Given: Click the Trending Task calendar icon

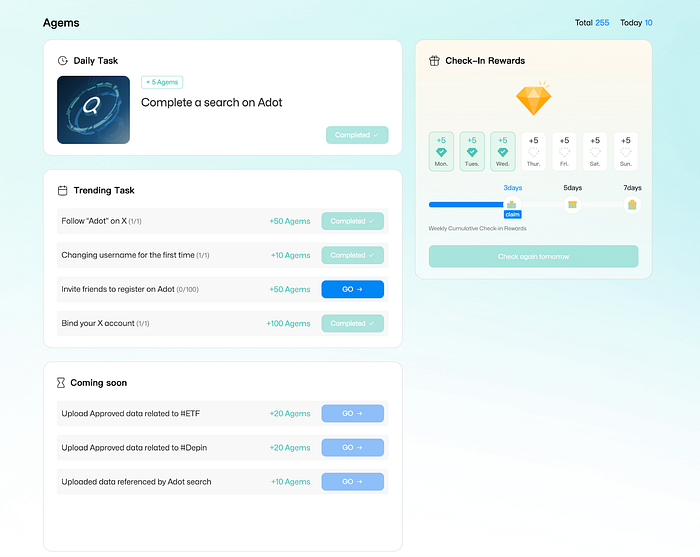Looking at the screenshot, I should pos(63,190).
